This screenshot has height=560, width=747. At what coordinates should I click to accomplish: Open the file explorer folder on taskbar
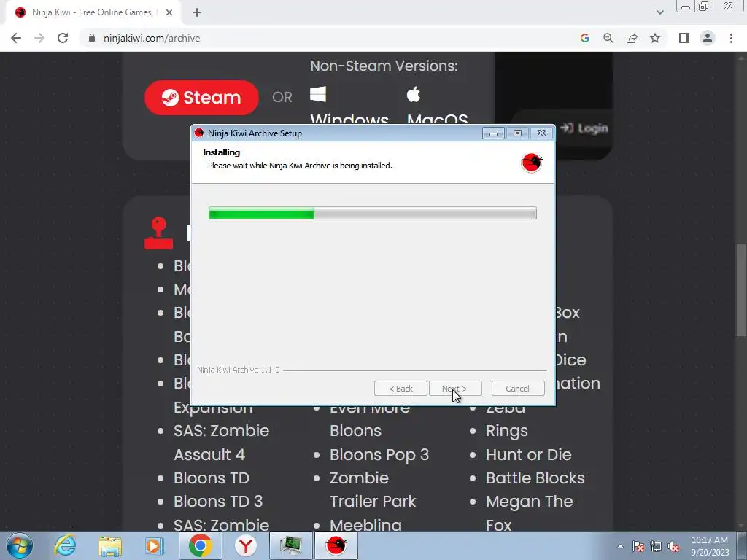[x=110, y=546]
